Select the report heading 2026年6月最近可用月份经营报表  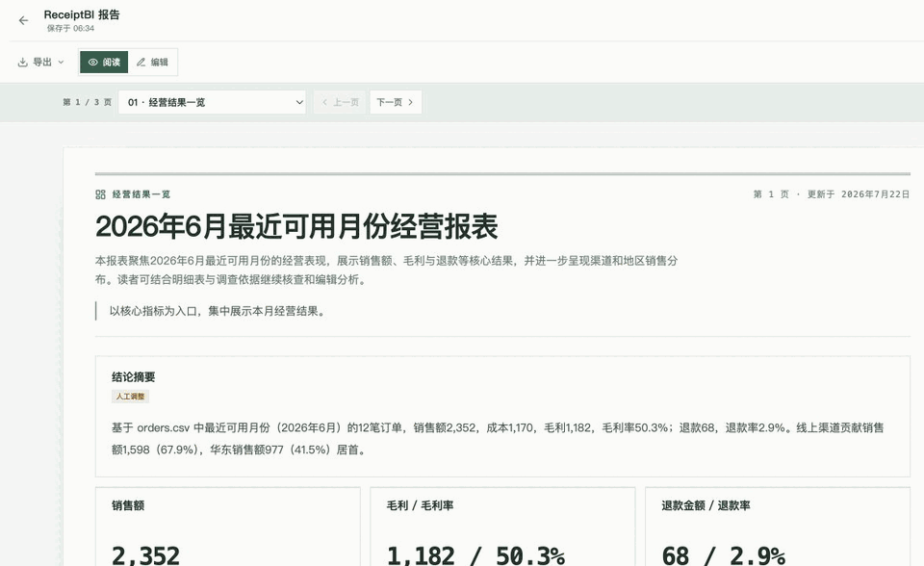(x=296, y=226)
